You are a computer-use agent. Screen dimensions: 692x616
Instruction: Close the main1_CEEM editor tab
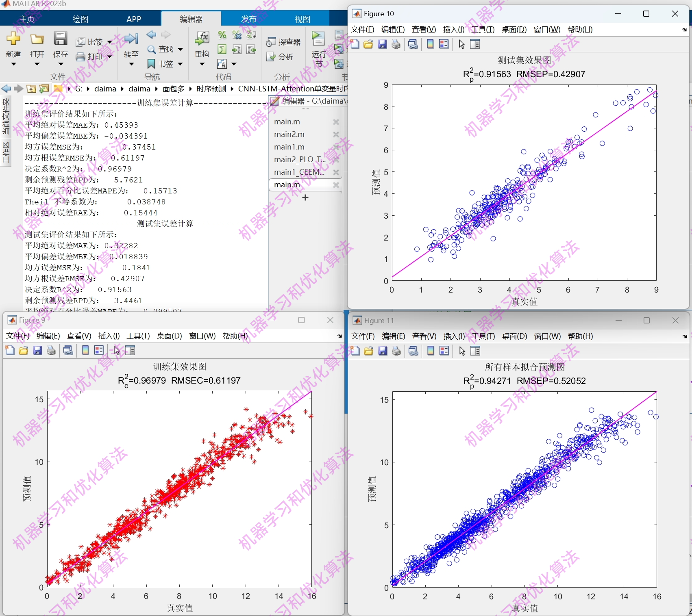click(x=336, y=172)
